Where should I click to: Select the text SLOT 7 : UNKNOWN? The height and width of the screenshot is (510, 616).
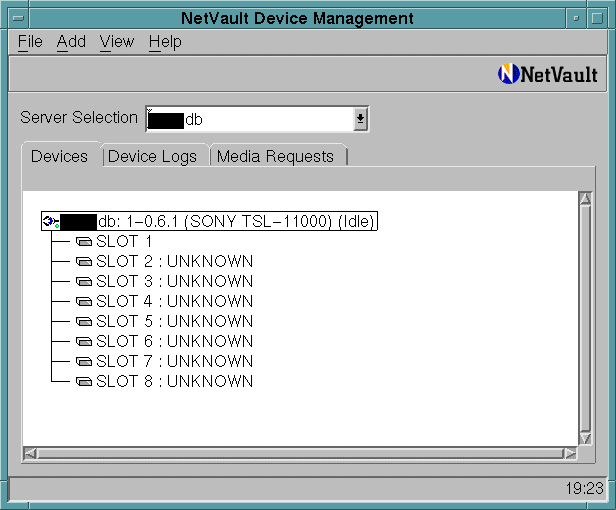(x=174, y=361)
